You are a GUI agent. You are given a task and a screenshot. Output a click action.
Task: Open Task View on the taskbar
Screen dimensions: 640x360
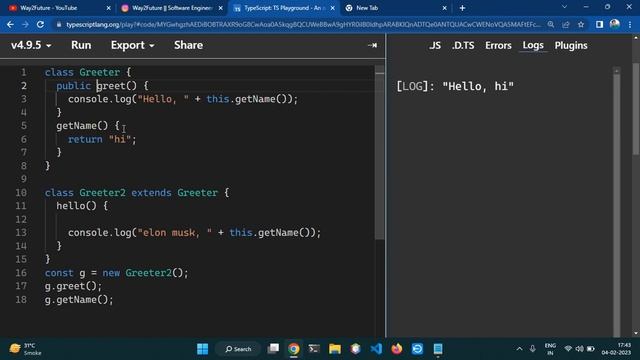click(273, 349)
